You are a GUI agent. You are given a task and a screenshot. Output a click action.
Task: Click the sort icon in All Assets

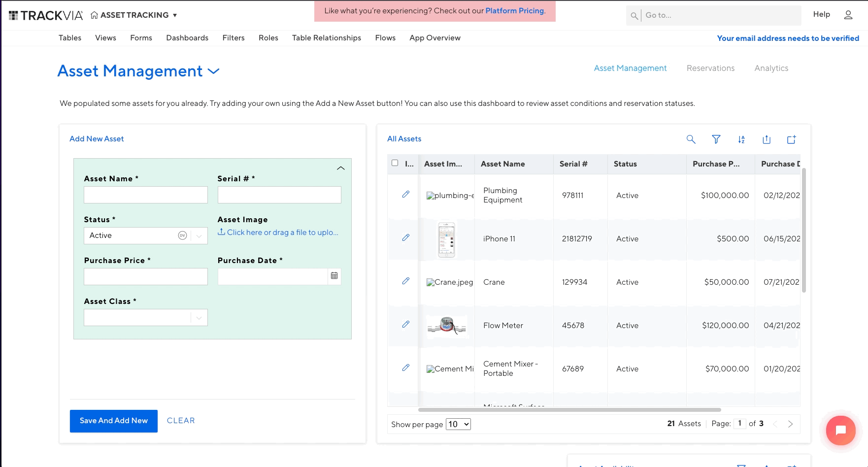point(741,139)
